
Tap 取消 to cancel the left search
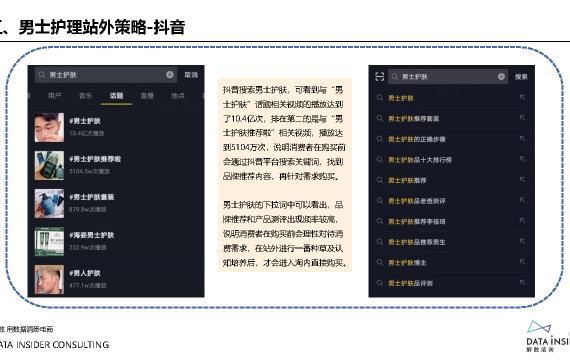click(191, 75)
